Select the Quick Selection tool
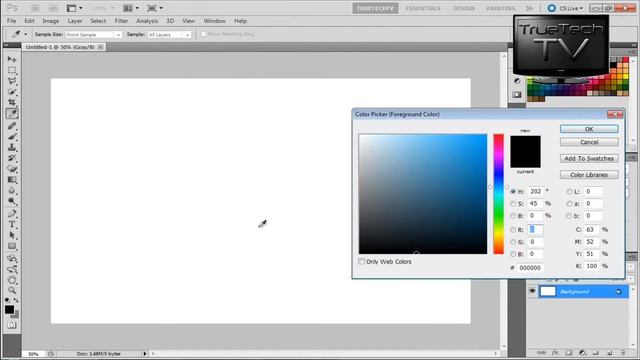The height and width of the screenshot is (360, 640). click(x=12, y=91)
